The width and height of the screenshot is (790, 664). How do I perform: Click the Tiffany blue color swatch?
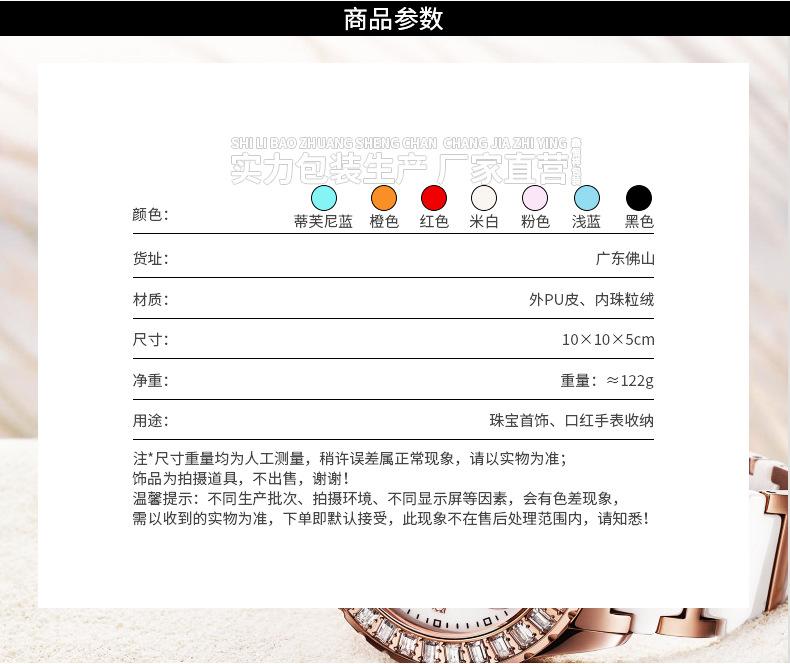323,198
